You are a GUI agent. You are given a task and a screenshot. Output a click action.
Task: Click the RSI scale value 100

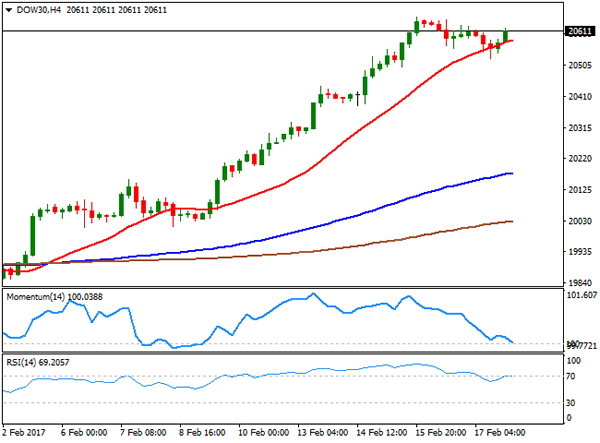click(574, 361)
